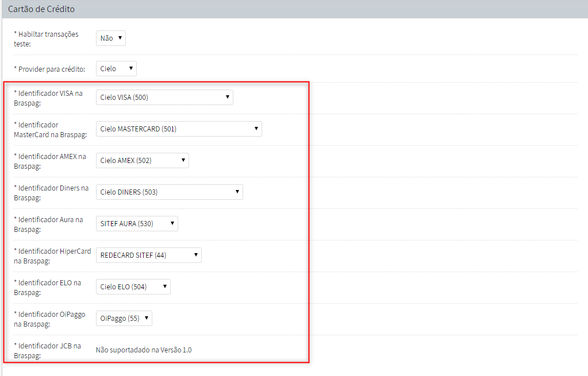Open the Cielo DINERS (503) dropdown
The image size is (588, 376).
coord(170,192)
